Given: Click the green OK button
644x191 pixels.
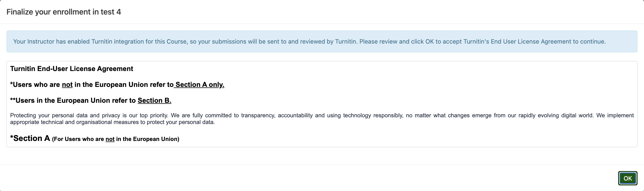Looking at the screenshot, I should tap(627, 178).
